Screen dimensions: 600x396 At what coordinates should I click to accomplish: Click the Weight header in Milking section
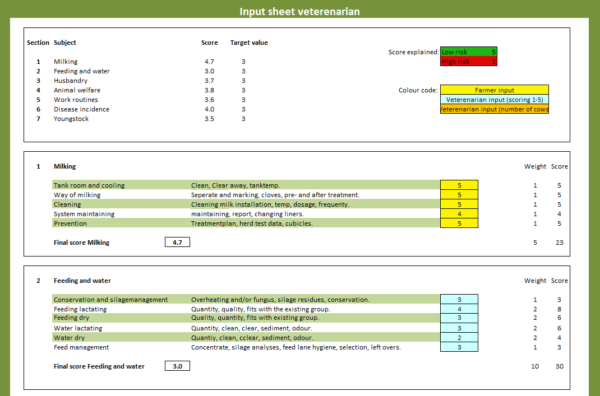click(x=535, y=166)
